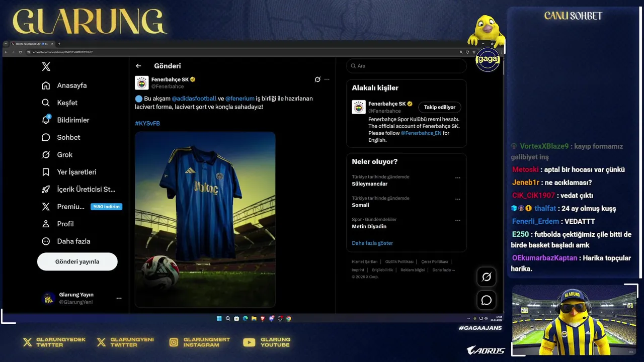Open the floating Grok button
Image resolution: width=644 pixels, height=362 pixels.
487,277
